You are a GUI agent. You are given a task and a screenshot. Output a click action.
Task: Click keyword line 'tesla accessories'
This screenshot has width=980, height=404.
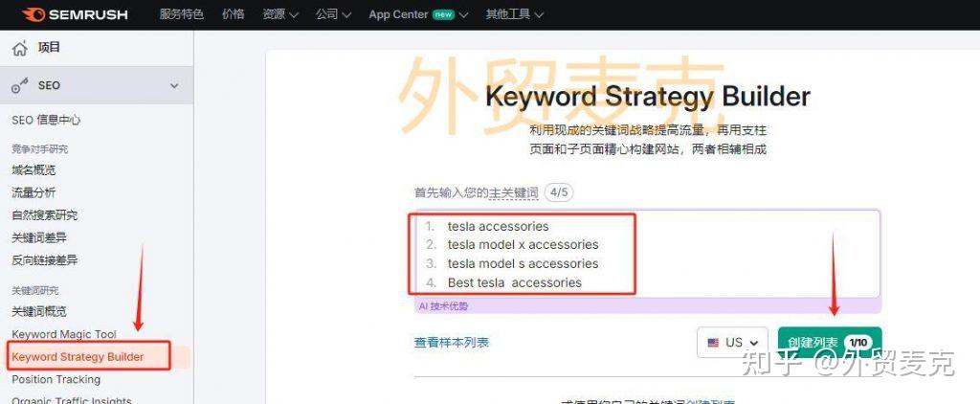(x=498, y=226)
